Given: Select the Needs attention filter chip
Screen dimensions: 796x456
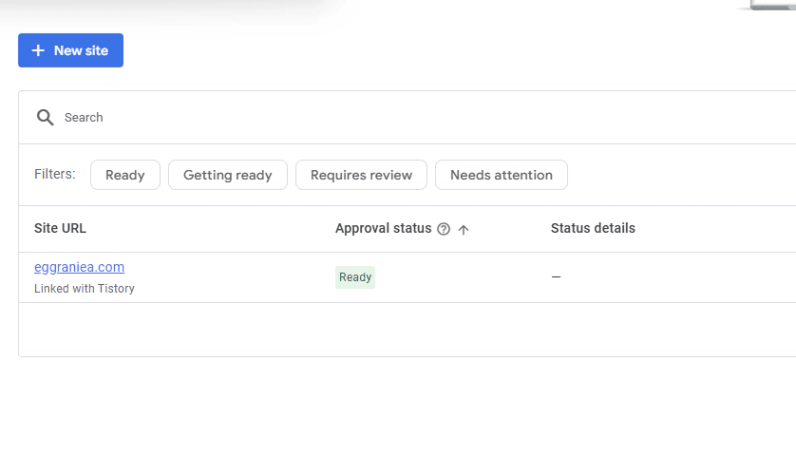Looking at the screenshot, I should pyautogui.click(x=501, y=175).
